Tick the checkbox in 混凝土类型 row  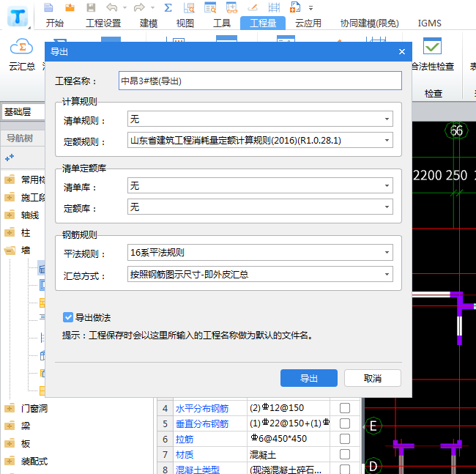[x=345, y=469]
